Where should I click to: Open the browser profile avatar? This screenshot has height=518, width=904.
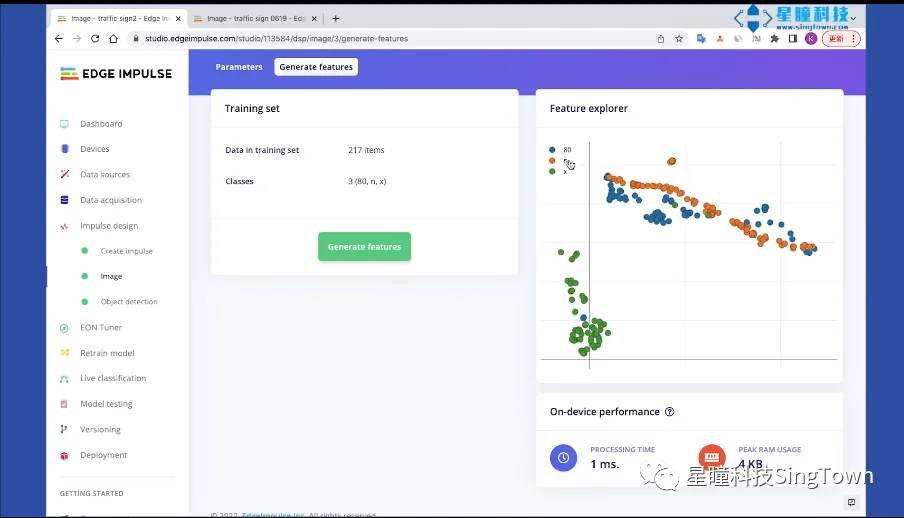pos(811,39)
